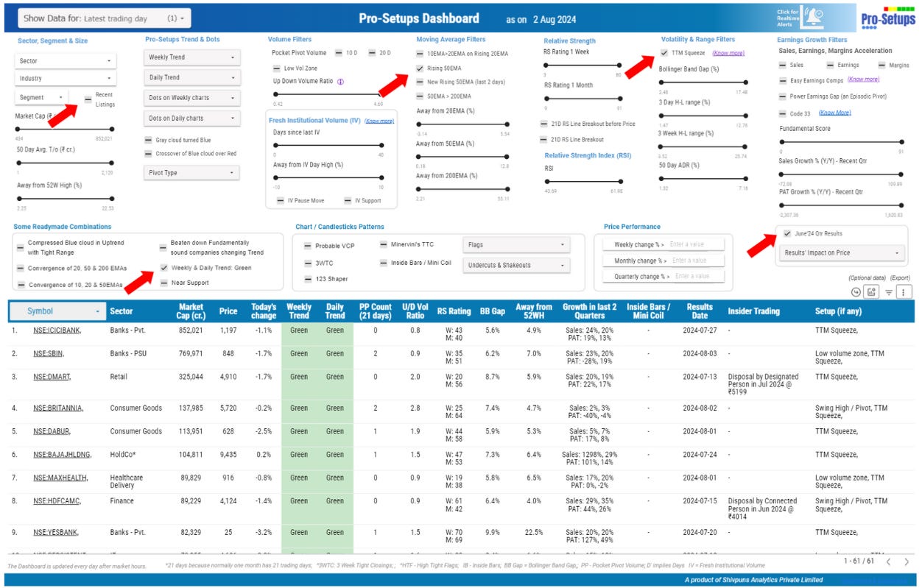922x588 pixels.
Task: Open the NSE:DMART symbol link
Action: 52,377
